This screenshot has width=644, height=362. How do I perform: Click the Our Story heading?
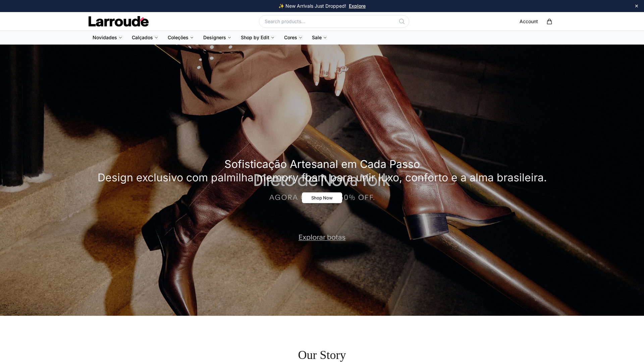pos(322,355)
